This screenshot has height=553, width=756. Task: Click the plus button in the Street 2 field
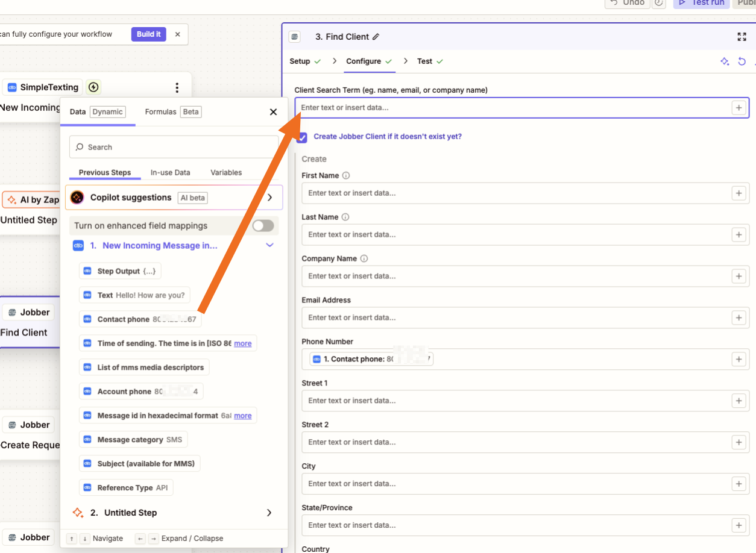pyautogui.click(x=739, y=443)
